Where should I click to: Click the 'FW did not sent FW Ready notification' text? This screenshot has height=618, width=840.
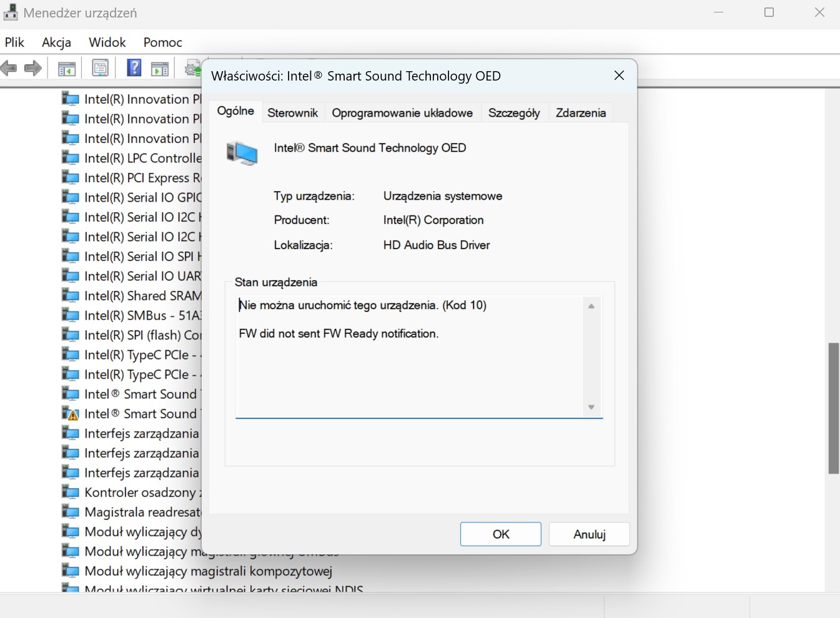(x=339, y=333)
